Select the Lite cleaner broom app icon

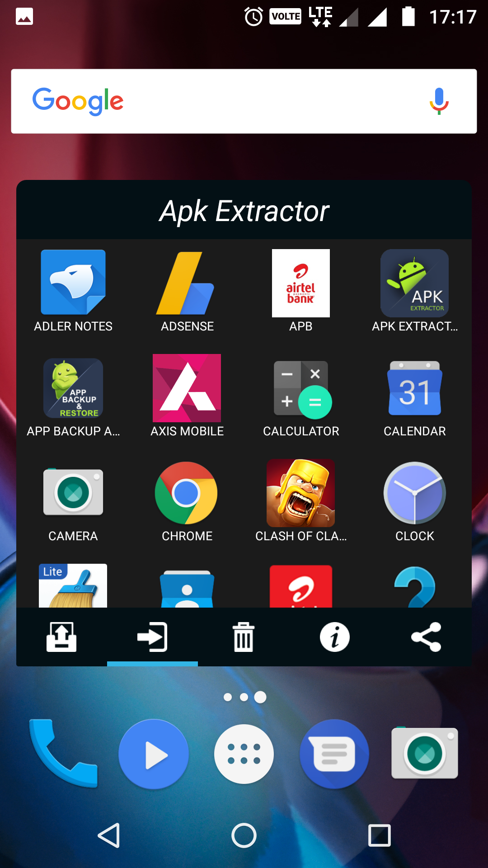click(x=73, y=585)
